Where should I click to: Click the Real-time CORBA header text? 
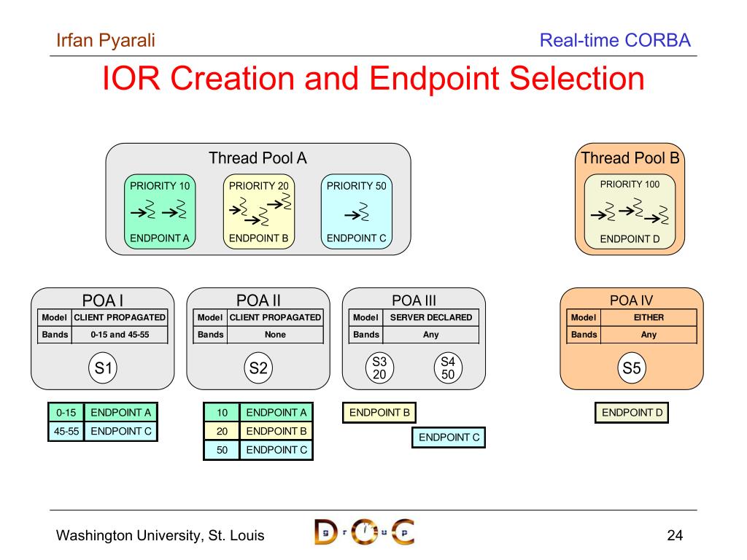[615, 41]
